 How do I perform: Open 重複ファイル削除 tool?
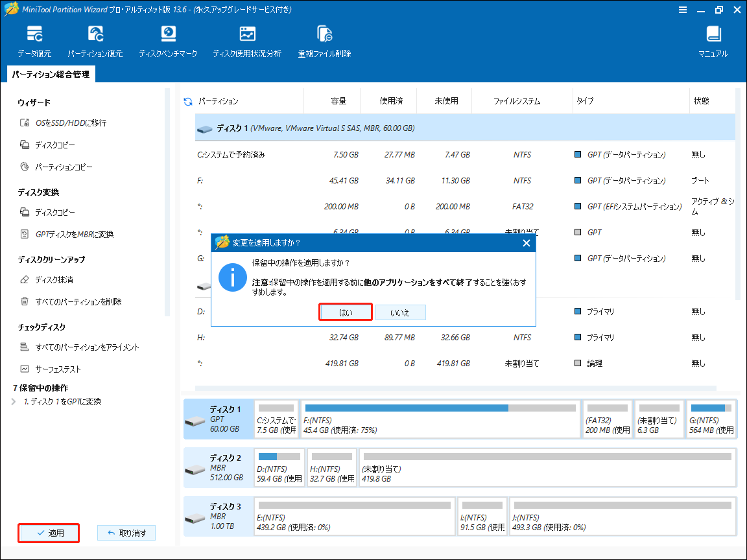324,41
